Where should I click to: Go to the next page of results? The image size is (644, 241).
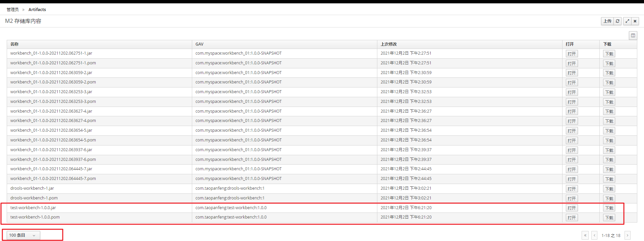(x=628, y=235)
